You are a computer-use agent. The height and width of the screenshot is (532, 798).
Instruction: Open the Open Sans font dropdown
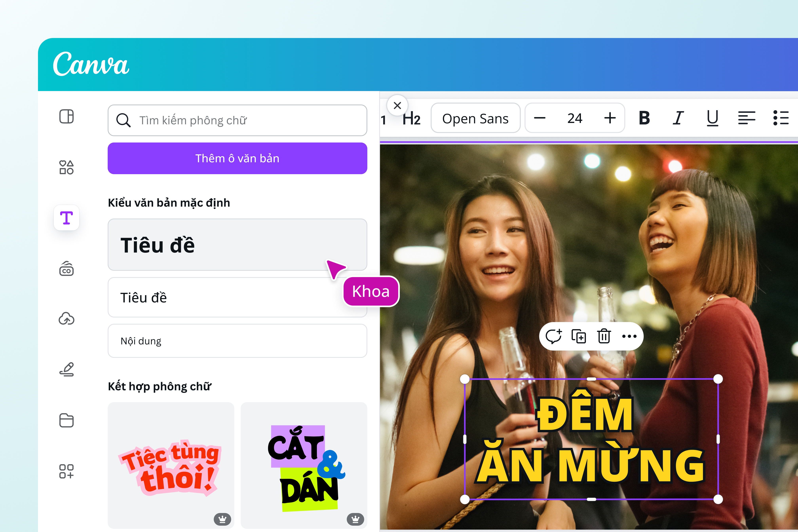(x=475, y=118)
